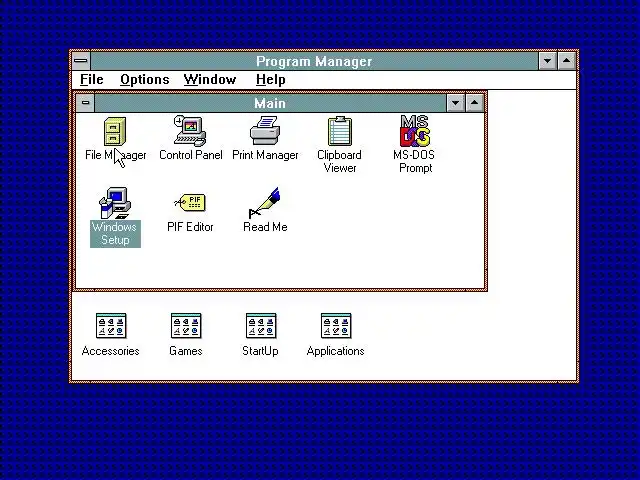This screenshot has height=480, width=640.
Task: Click the 'Print Manager' label text
Action: click(x=265, y=155)
